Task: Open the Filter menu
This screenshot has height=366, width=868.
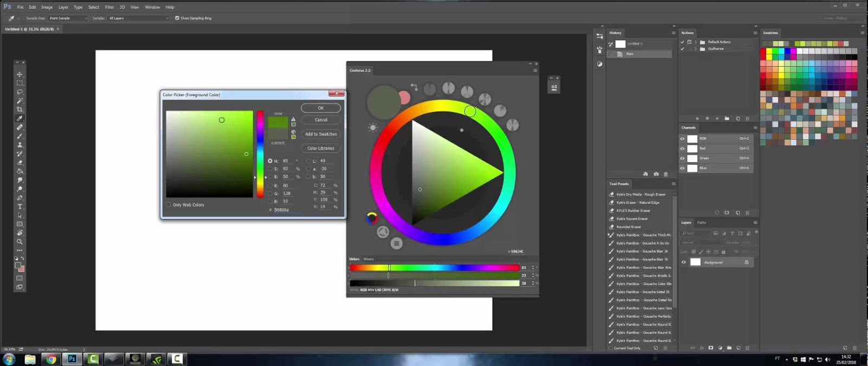Action: pyautogui.click(x=109, y=7)
